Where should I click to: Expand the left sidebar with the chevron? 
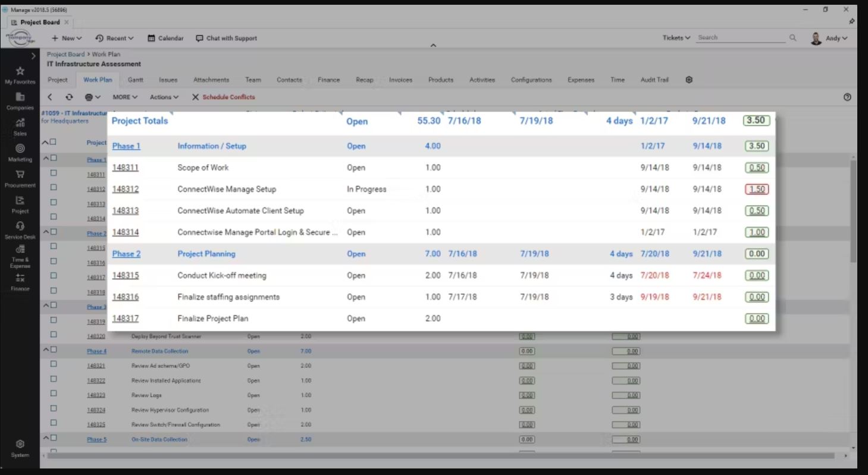33,56
